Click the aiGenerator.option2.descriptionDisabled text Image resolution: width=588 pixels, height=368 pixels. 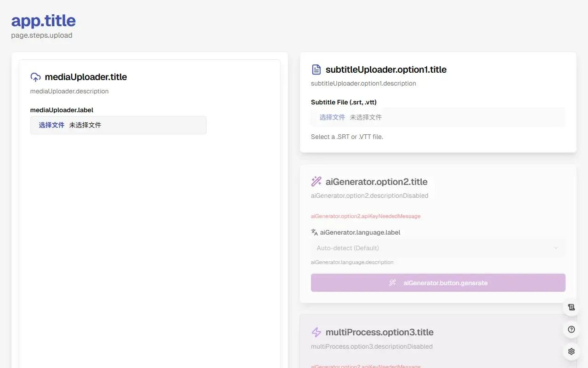pos(370,195)
